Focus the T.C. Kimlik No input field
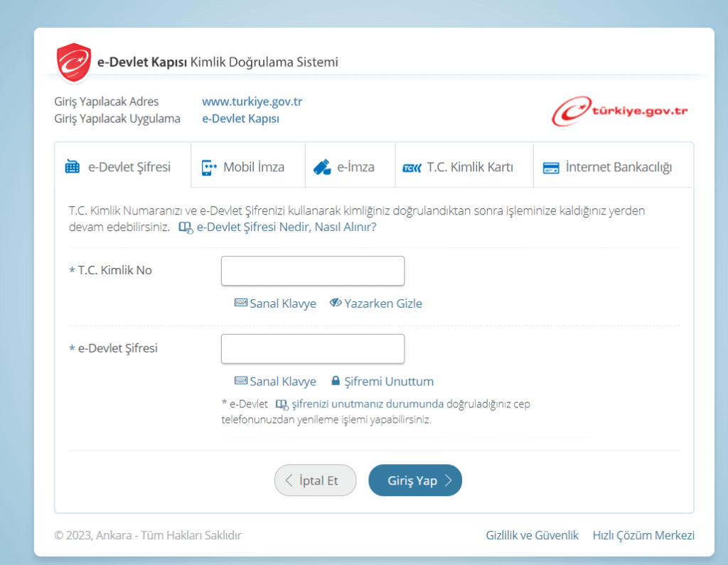728x565 pixels. tap(313, 271)
